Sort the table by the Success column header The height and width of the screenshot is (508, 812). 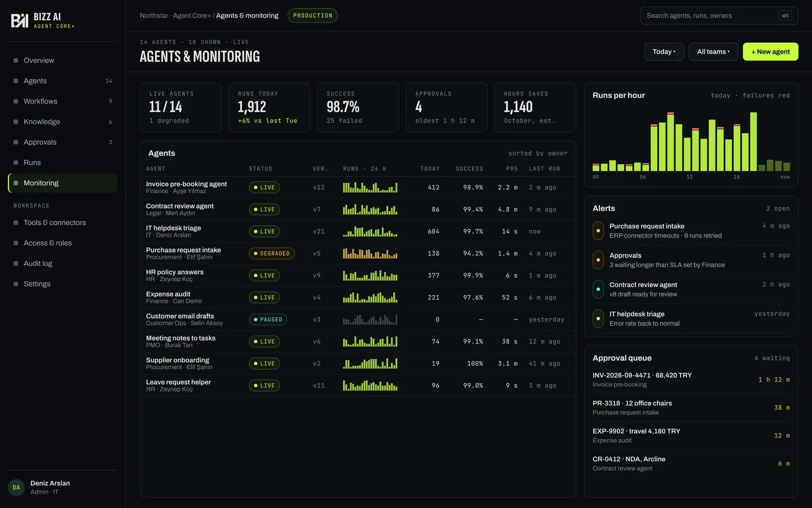click(469, 169)
